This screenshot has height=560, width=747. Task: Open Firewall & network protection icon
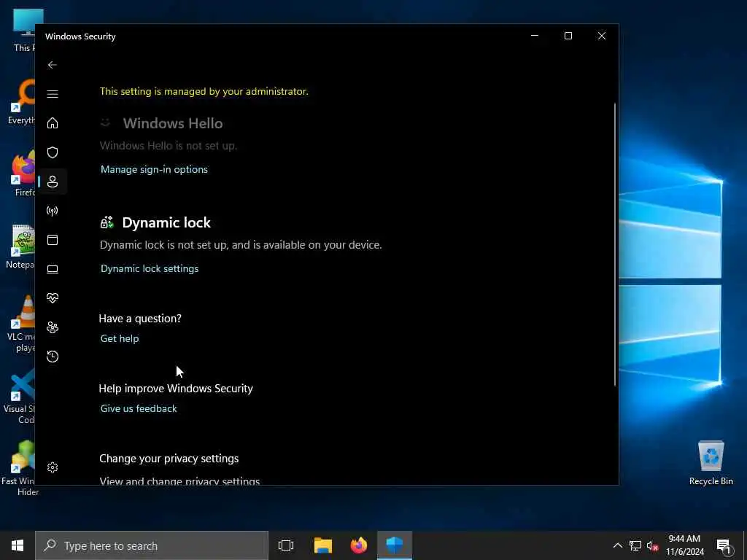pos(53,211)
